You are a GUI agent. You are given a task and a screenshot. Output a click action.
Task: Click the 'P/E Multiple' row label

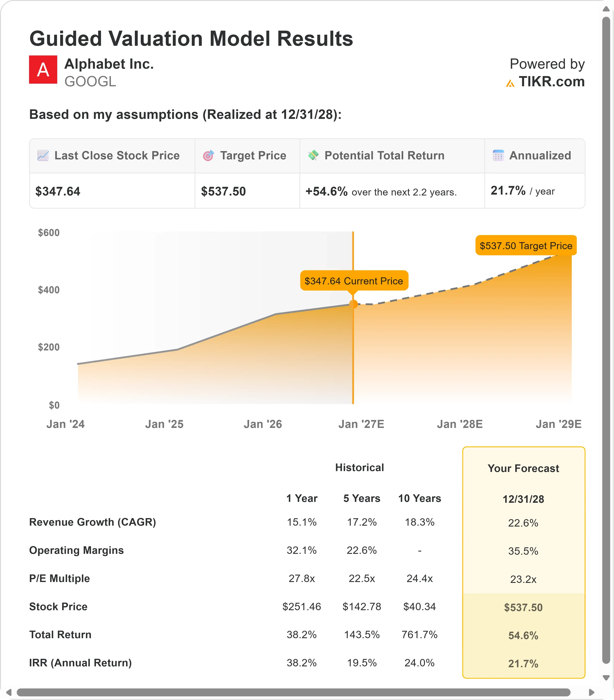tap(60, 578)
